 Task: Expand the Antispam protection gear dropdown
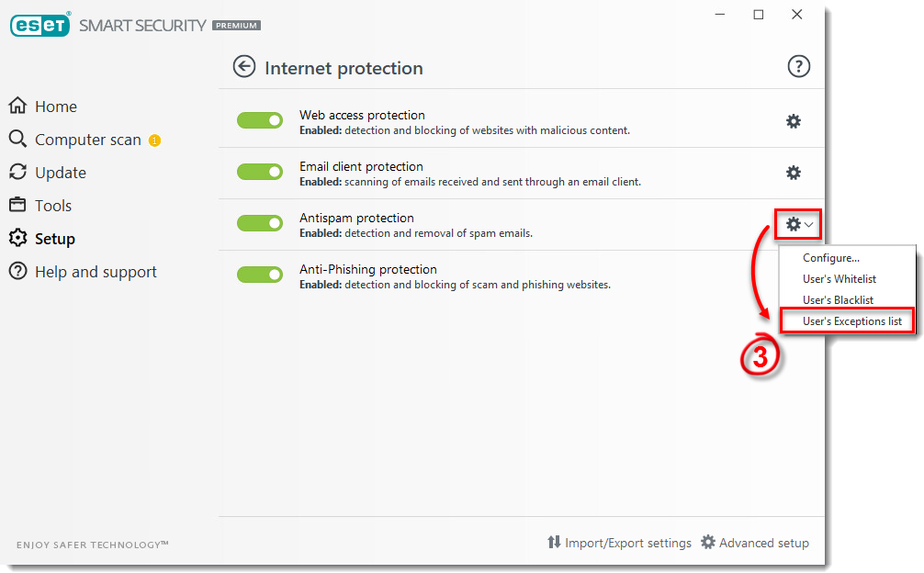click(x=798, y=224)
